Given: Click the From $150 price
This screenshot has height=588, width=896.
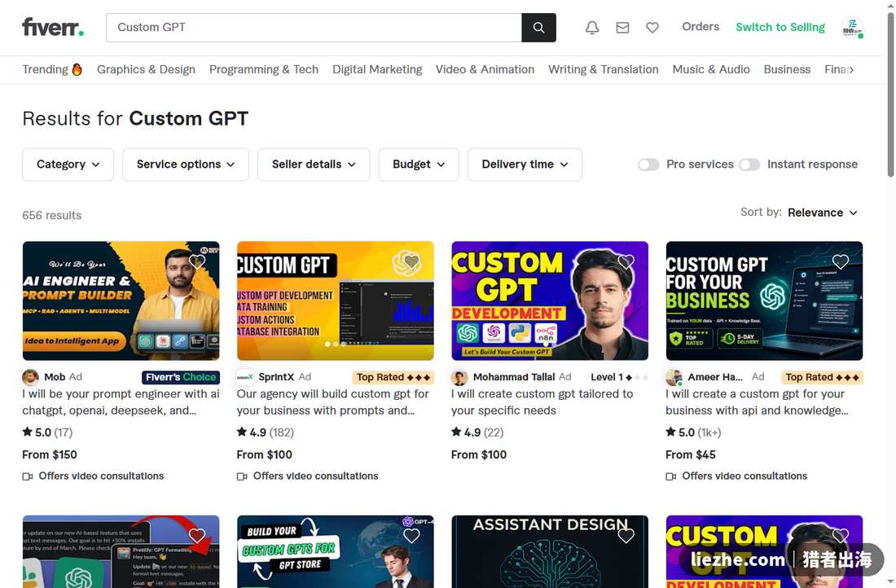Looking at the screenshot, I should click(50, 455).
